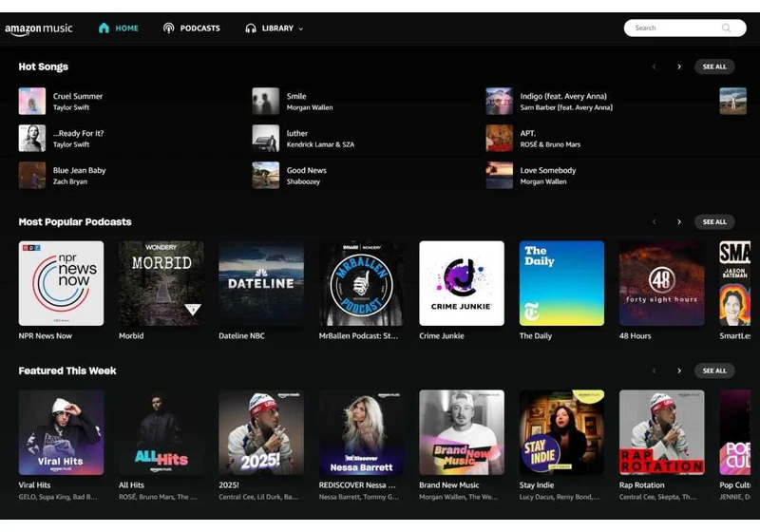The width and height of the screenshot is (760, 532).
Task: Open the ...Ready For It? song title
Action: [78, 133]
